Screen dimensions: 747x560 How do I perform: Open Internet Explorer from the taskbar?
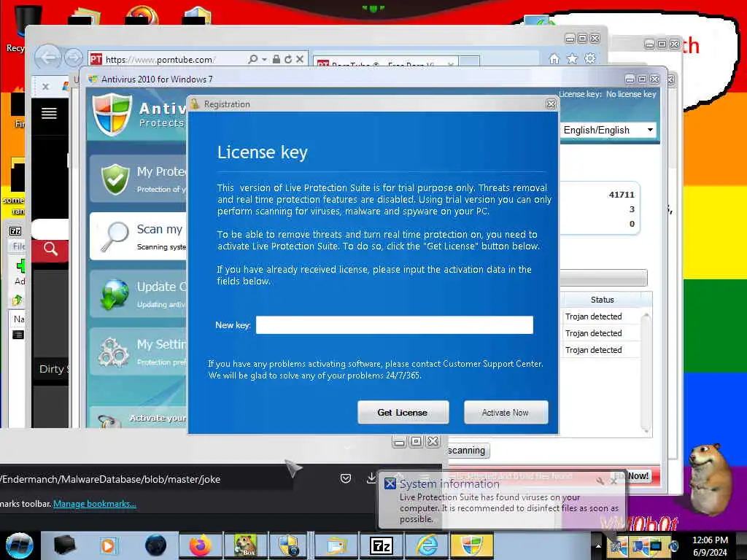[x=427, y=545]
